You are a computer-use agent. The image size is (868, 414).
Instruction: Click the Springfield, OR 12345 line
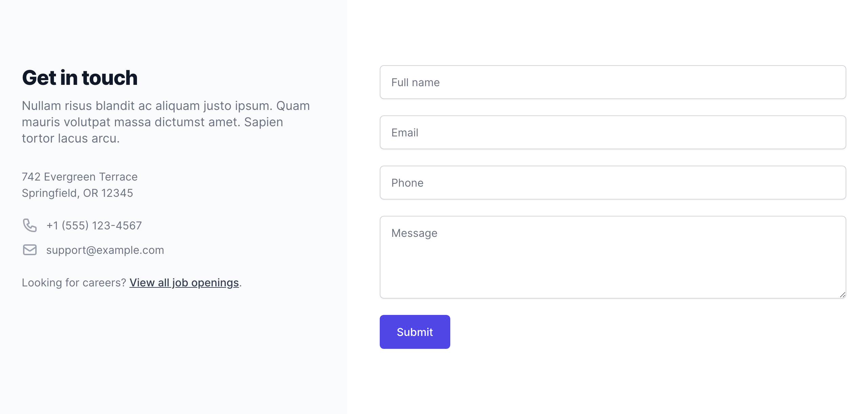pos(77,193)
